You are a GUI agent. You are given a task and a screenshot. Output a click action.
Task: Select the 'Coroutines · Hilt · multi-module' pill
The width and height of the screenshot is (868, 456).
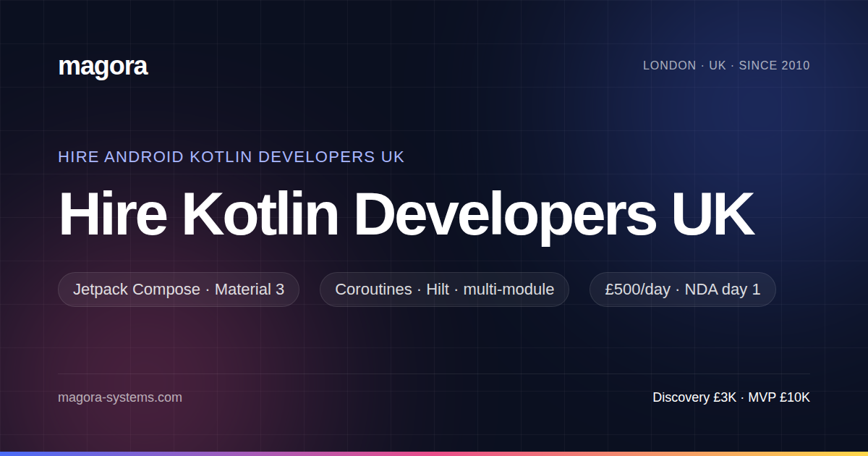pyautogui.click(x=444, y=290)
